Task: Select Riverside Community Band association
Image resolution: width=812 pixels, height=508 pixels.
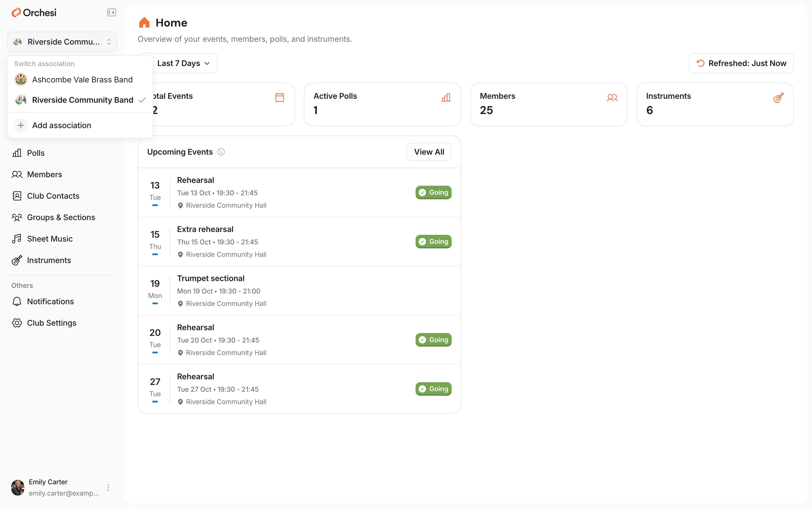Action: 80,100
